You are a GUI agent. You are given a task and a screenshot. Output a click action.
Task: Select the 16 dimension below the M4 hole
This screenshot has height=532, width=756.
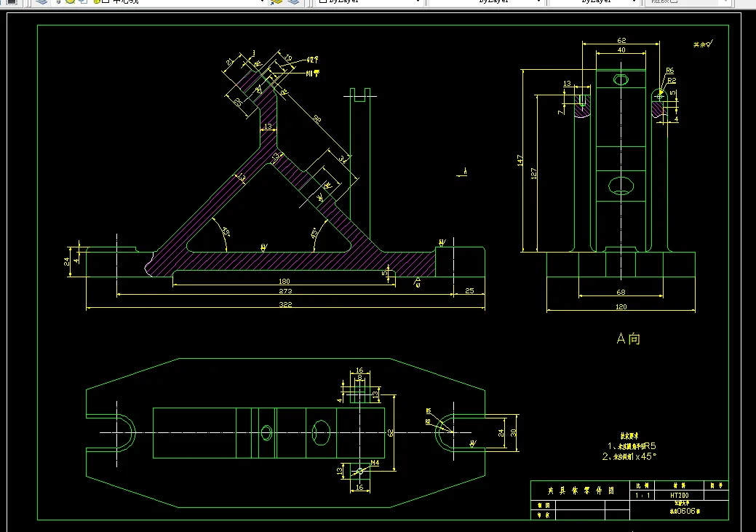click(x=359, y=487)
